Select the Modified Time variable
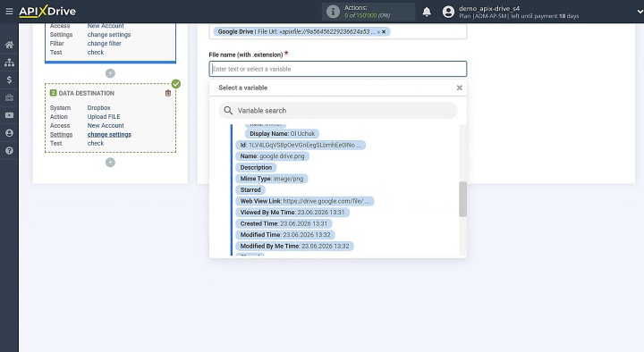 (285, 235)
